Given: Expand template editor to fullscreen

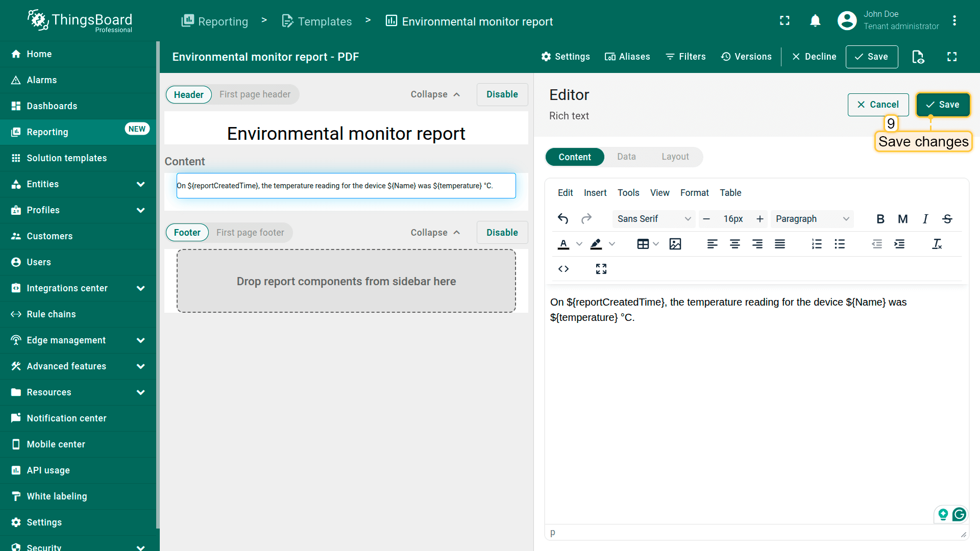Looking at the screenshot, I should point(952,57).
